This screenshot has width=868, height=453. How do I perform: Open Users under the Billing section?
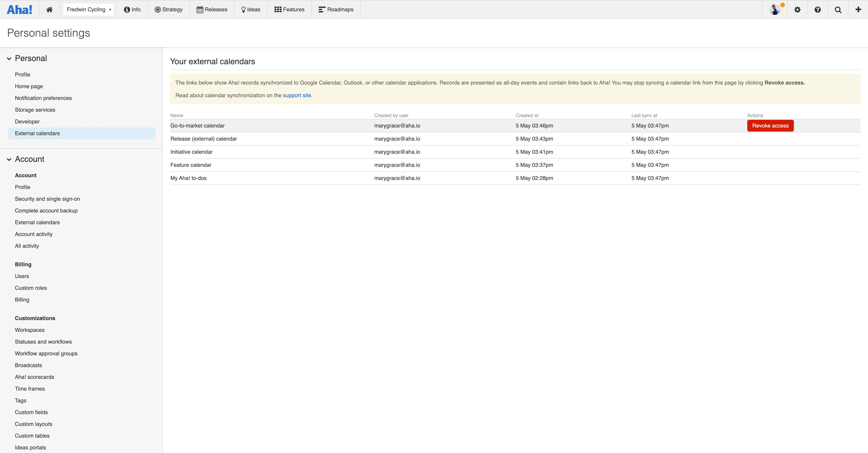point(22,276)
